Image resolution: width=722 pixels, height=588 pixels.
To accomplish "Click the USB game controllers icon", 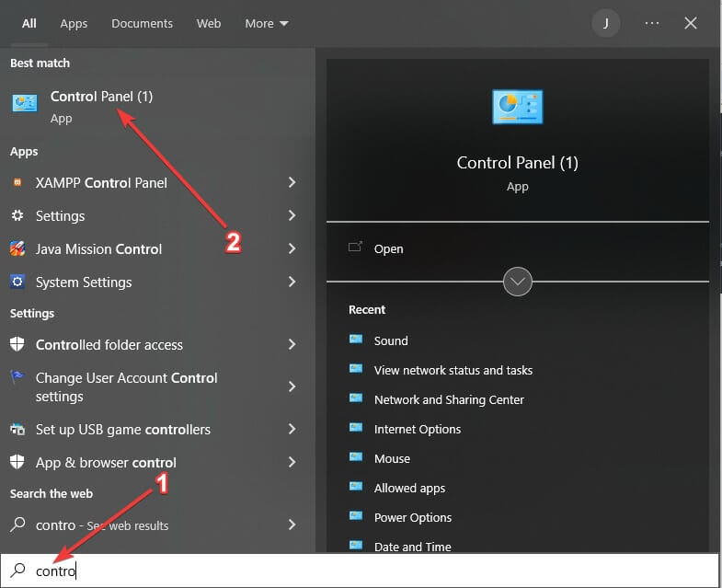I will click(x=17, y=430).
